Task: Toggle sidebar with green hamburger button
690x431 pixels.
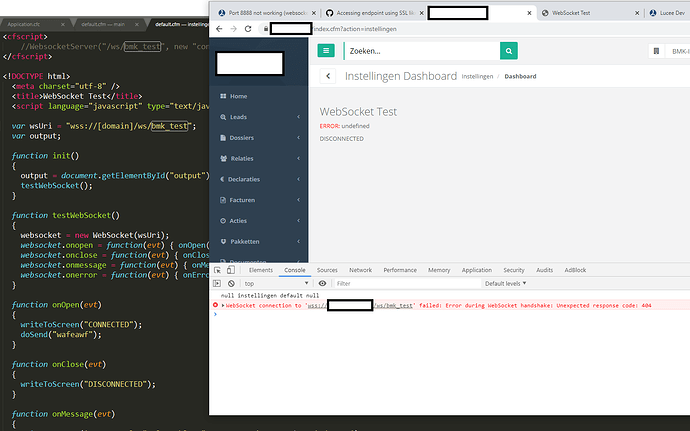Action: 326,51
